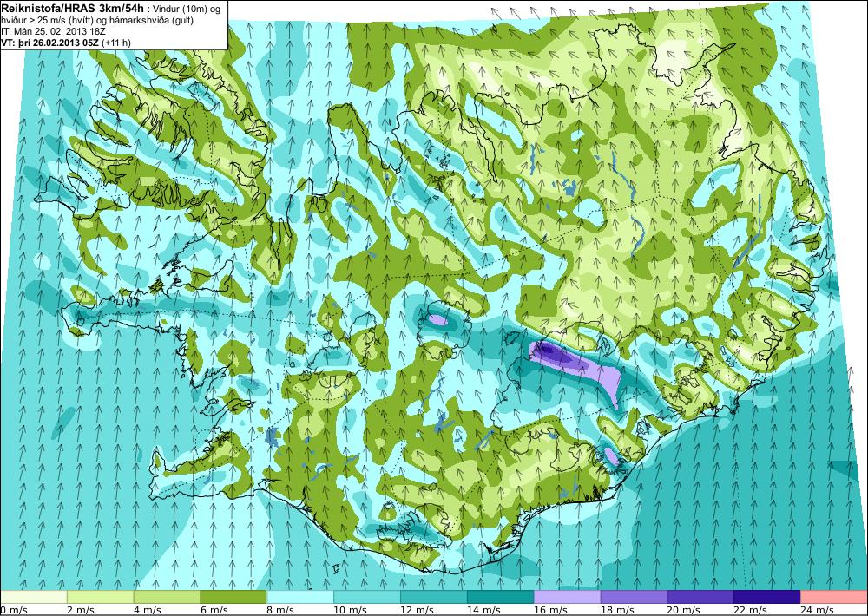Click the turquoise 10–12 m/s legend swatch
This screenshot has width=868, height=616.
click(x=367, y=597)
